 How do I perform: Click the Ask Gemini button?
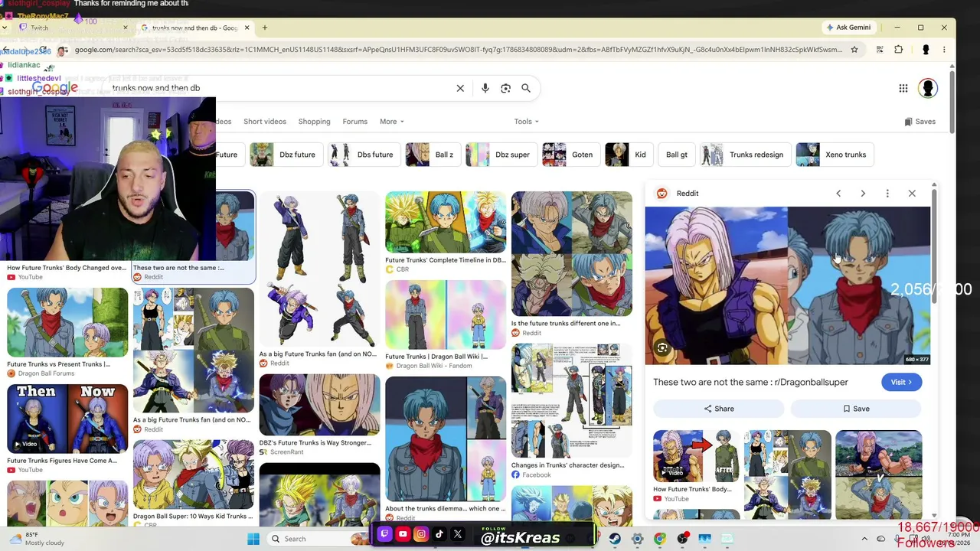(848, 28)
